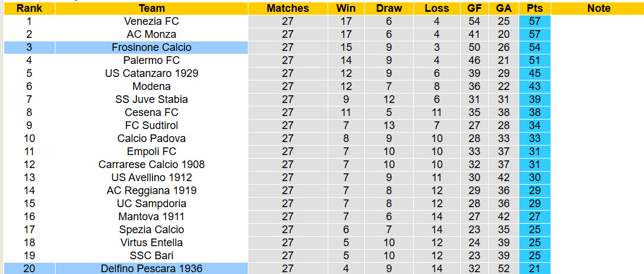
Task: Click the Rank column header
Action: [x=28, y=8]
